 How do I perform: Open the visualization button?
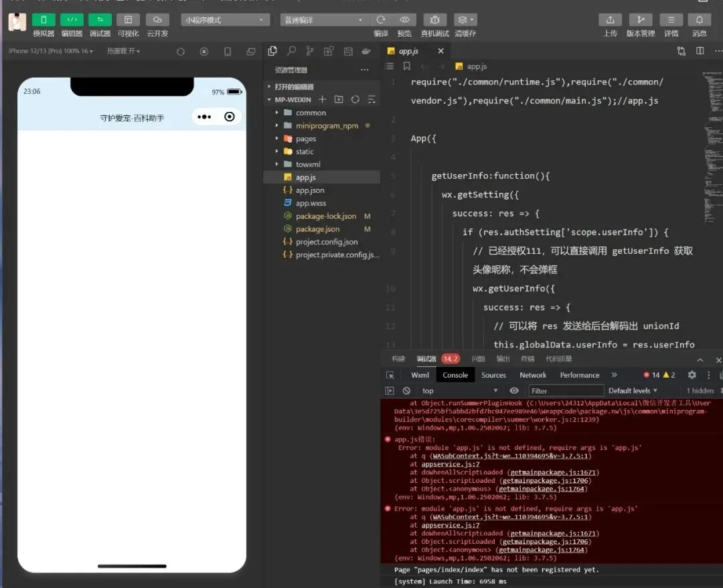(x=128, y=20)
